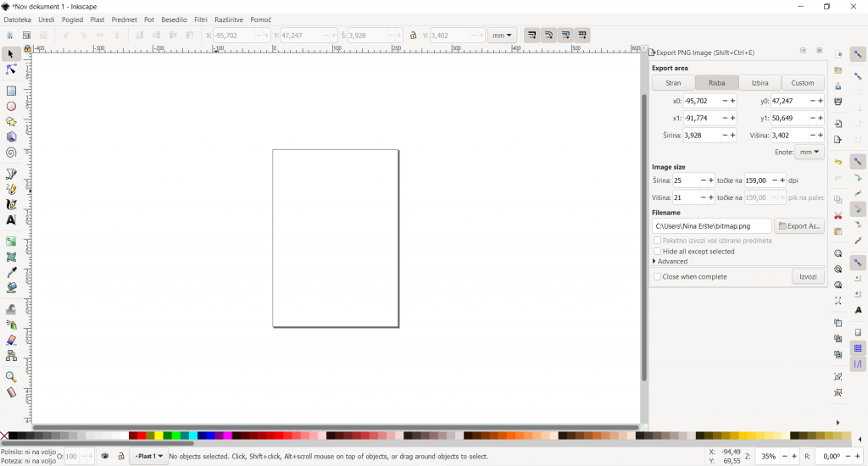Viewport: 868px width, 466px height.
Task: Toggle the width-height lock icon
Action: tap(413, 36)
